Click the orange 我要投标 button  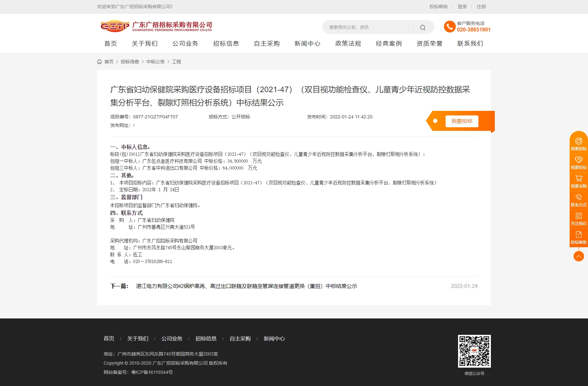(462, 121)
